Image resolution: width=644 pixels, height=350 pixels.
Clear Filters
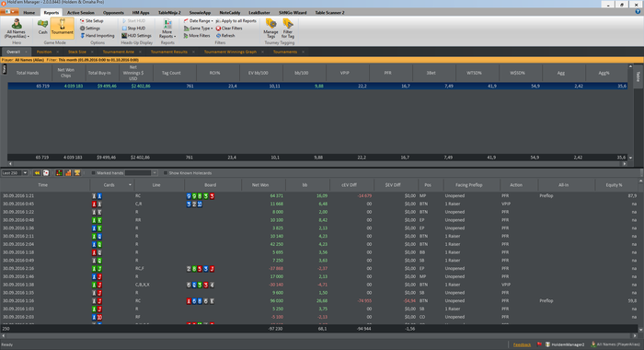229,29
